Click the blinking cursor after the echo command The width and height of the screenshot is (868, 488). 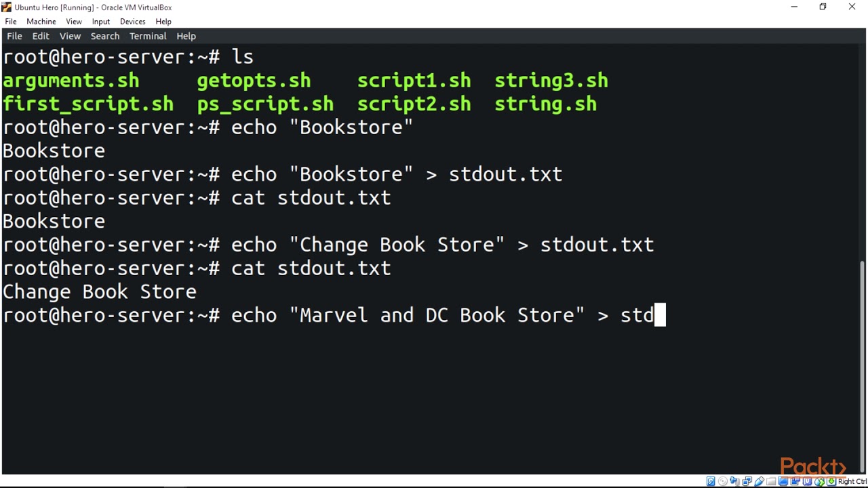pyautogui.click(x=660, y=314)
